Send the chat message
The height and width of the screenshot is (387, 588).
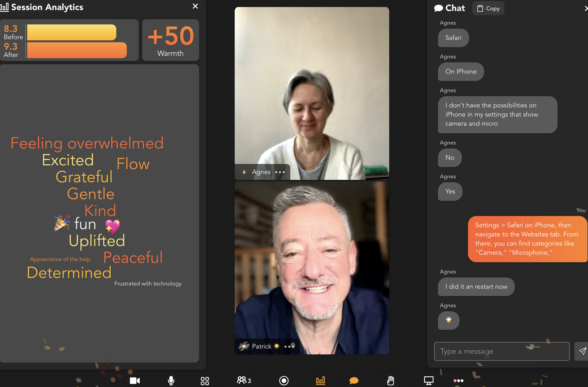tap(582, 351)
